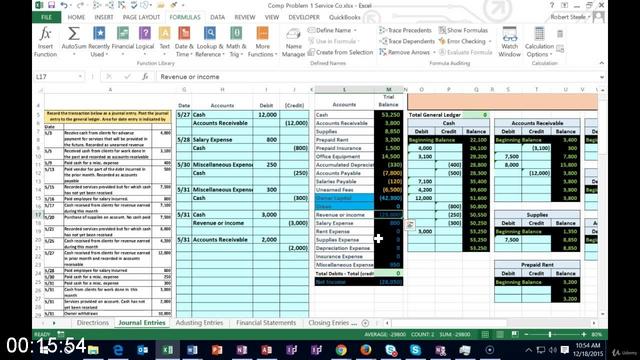Viewport: 640px width, 360px height.
Task: Click the zoom out minus button
Action: pyautogui.click(x=526, y=334)
